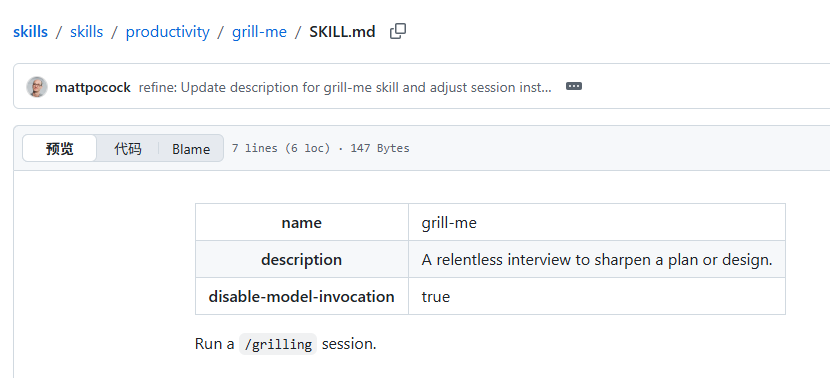Open the mattpocock profile link
830x378 pixels.
click(93, 87)
